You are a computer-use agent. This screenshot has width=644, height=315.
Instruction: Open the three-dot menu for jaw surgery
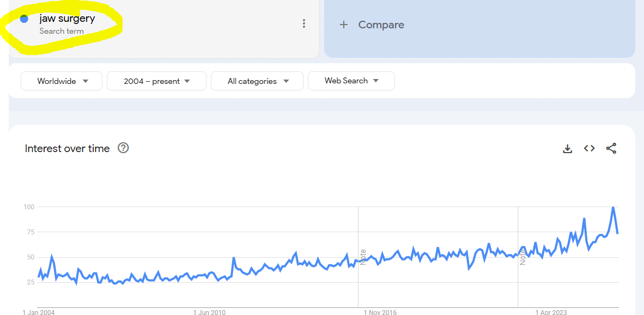(x=304, y=23)
